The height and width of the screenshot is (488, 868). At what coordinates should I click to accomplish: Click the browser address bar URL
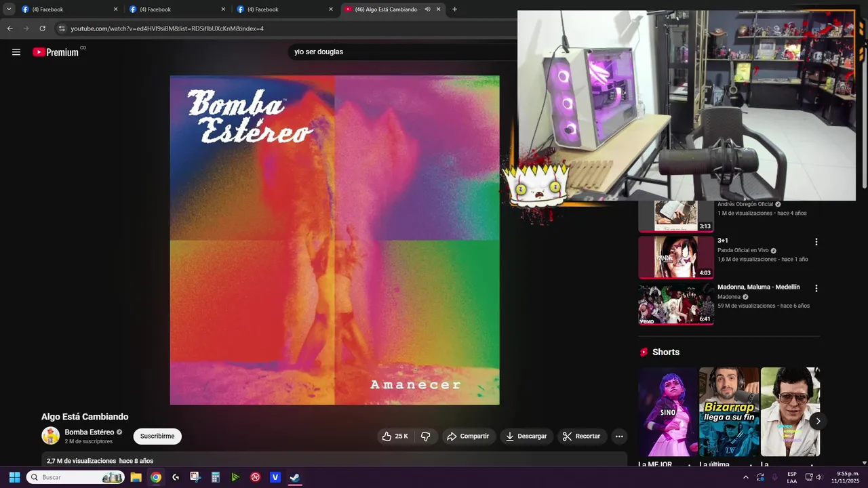pos(167,28)
